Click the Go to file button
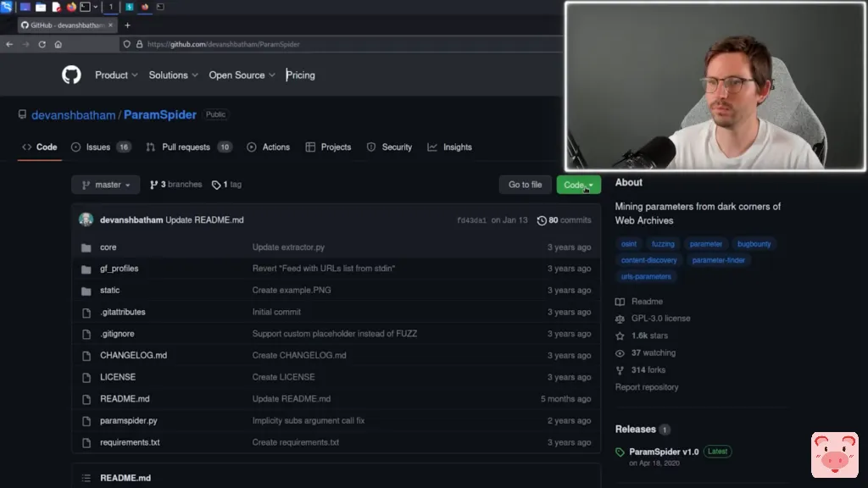The image size is (868, 488). [x=525, y=185]
